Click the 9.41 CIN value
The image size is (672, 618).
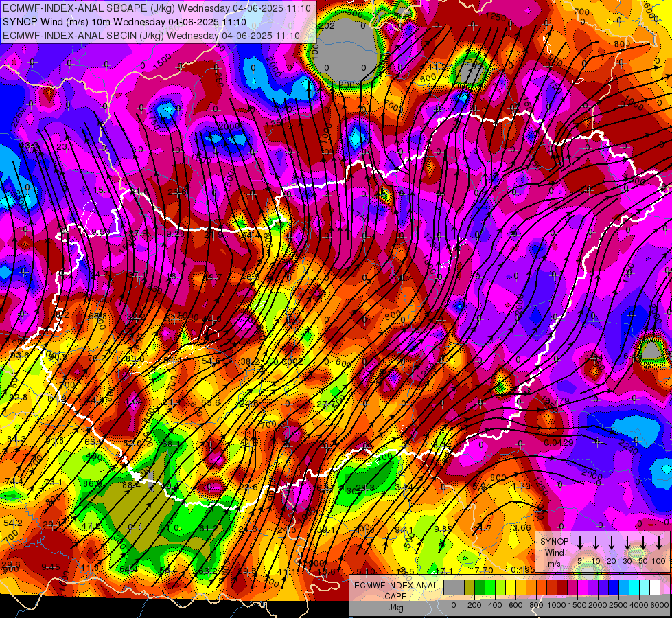click(404, 529)
